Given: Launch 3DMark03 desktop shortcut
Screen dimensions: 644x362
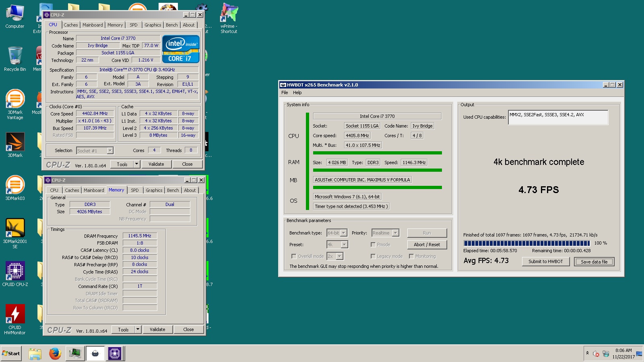Looking at the screenshot, I should click(15, 188).
